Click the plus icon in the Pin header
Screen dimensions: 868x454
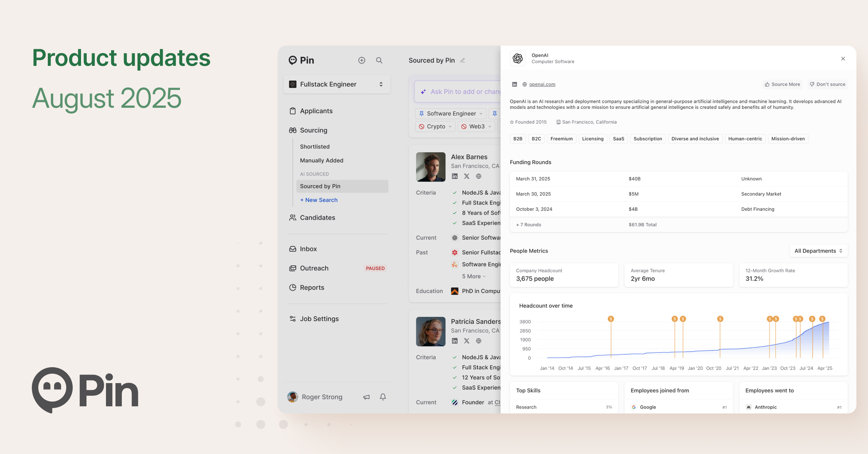pyautogui.click(x=362, y=60)
